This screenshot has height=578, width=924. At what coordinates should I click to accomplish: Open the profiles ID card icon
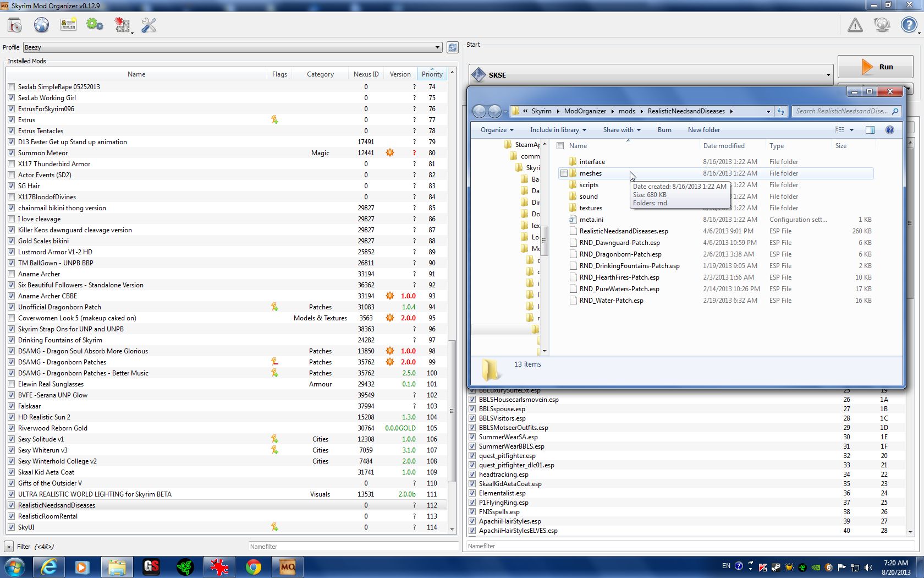(68, 25)
